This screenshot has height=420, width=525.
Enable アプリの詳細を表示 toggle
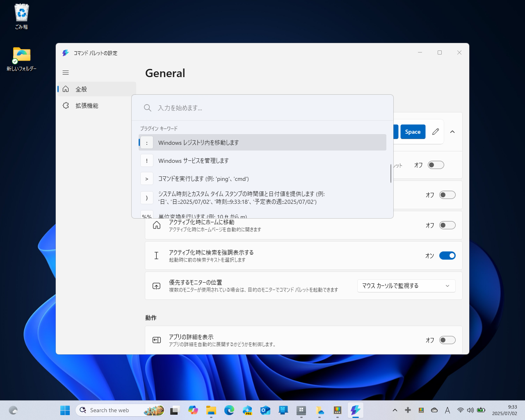point(447,340)
